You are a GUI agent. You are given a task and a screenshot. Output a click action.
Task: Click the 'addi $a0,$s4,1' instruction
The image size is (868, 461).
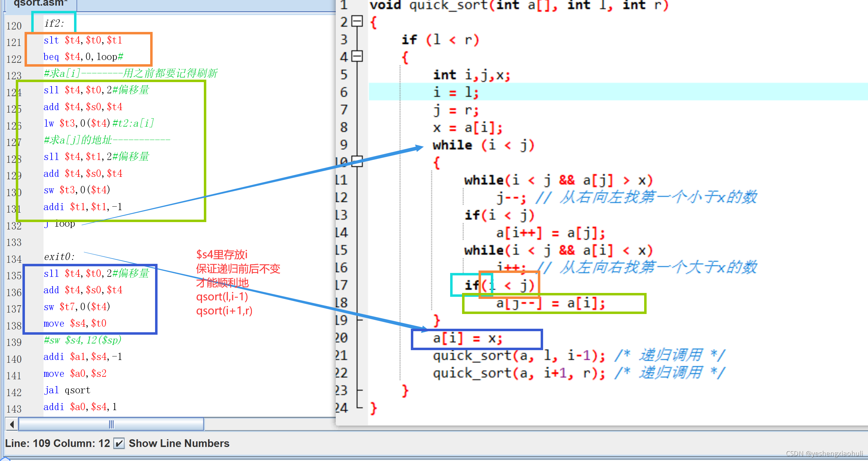[80, 407]
